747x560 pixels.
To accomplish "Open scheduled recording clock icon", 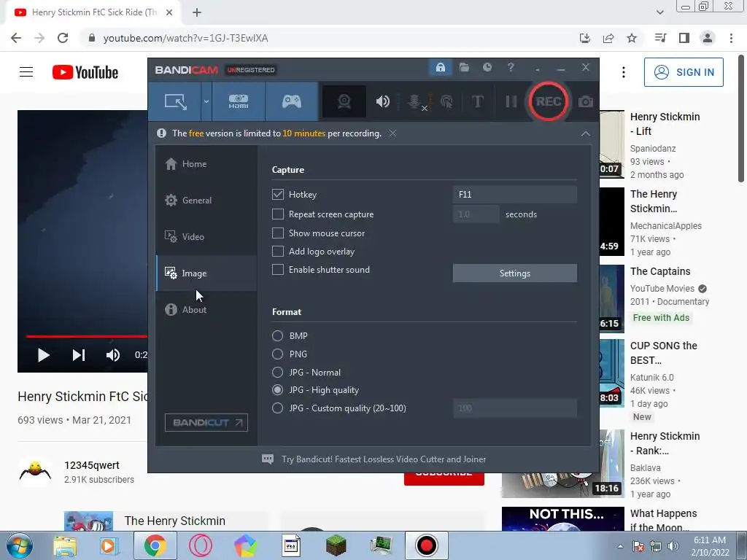I will [x=487, y=68].
